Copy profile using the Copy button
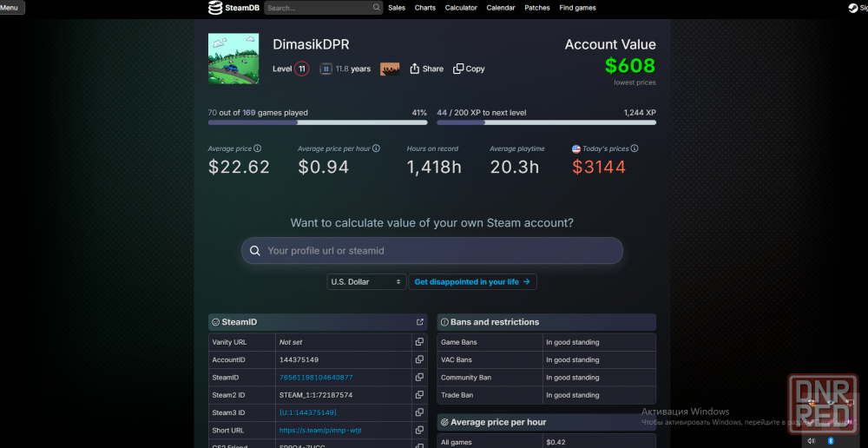 pos(469,69)
